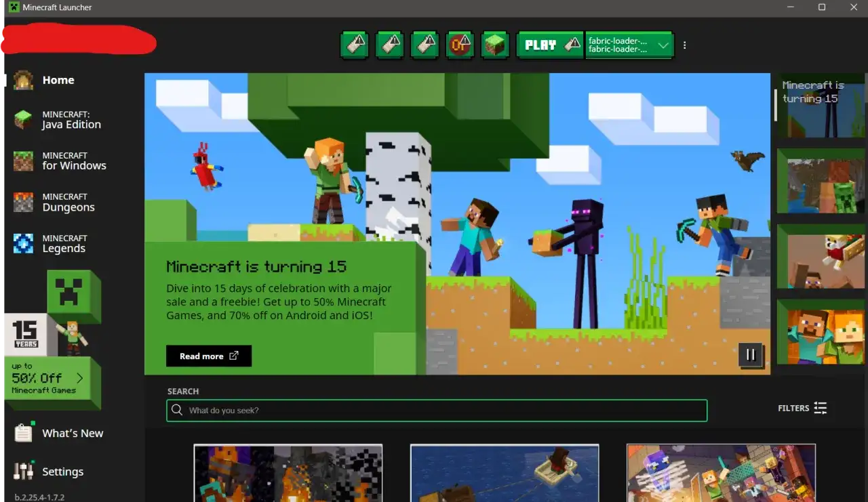Screen dimensions: 868x502
Task: Select Minecraft Legends in sidebar
Action: point(50,244)
